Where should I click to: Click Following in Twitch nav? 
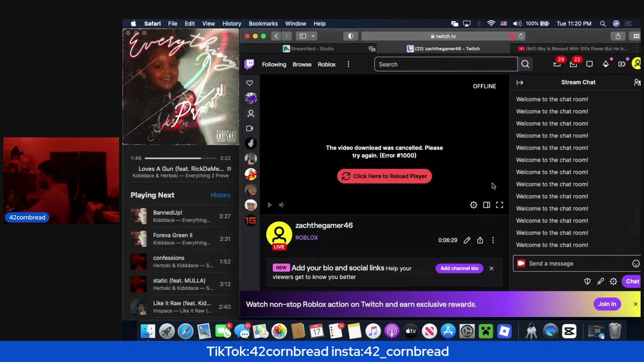pos(274,64)
